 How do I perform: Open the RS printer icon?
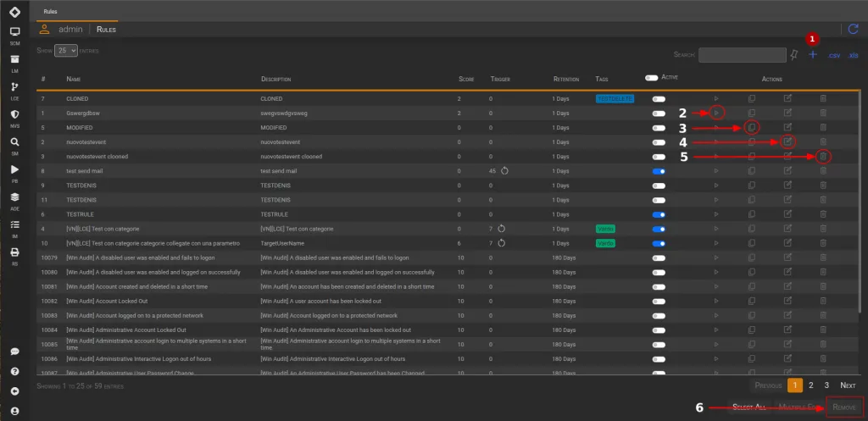(x=15, y=252)
